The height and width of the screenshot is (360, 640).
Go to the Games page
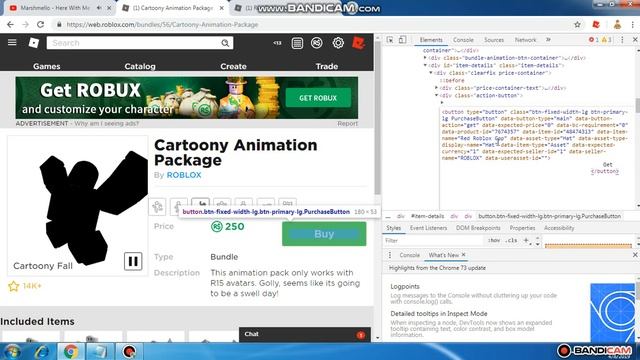pyautogui.click(x=47, y=66)
